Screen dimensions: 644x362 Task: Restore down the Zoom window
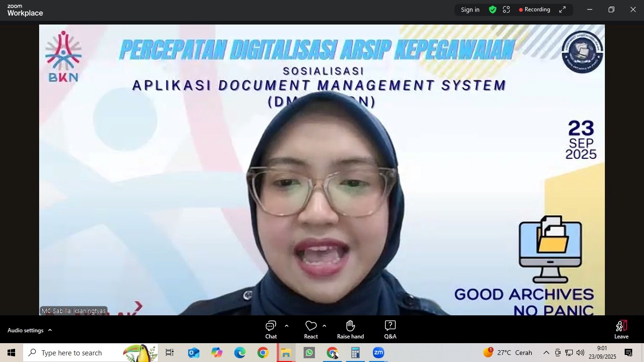(611, 9)
